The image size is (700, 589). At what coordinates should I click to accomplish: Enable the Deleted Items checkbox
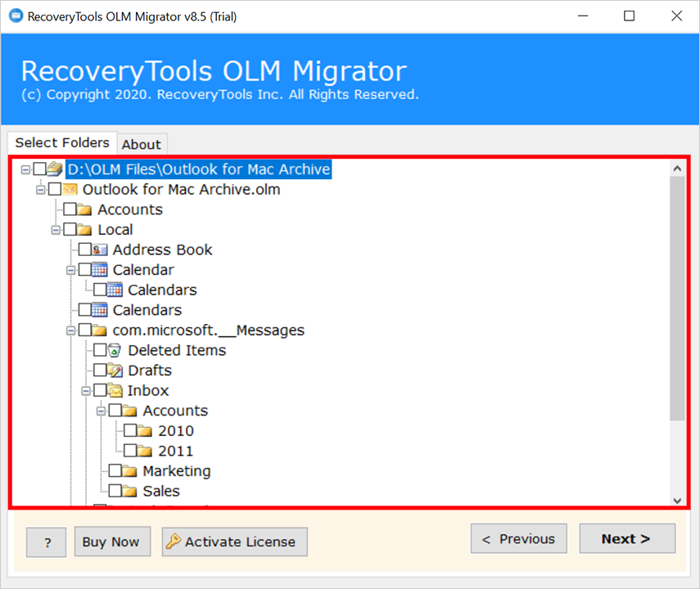pyautogui.click(x=101, y=350)
